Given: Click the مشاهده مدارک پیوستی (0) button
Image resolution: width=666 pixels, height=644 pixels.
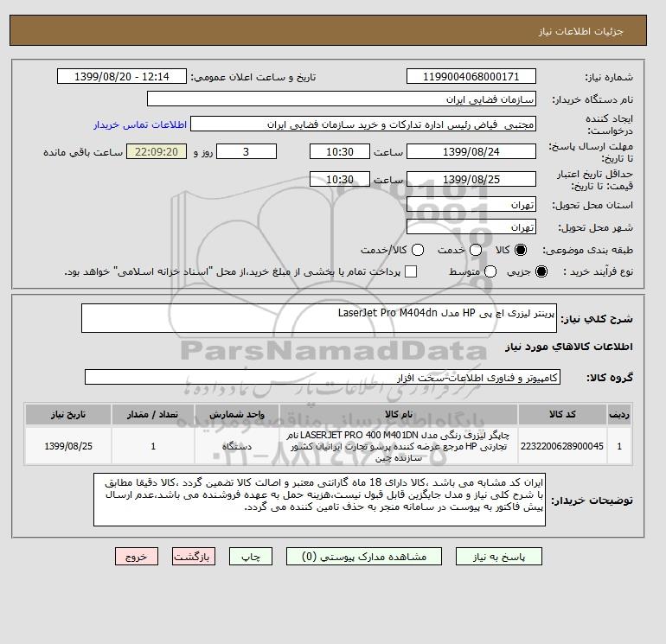Looking at the screenshot, I should click(364, 557).
